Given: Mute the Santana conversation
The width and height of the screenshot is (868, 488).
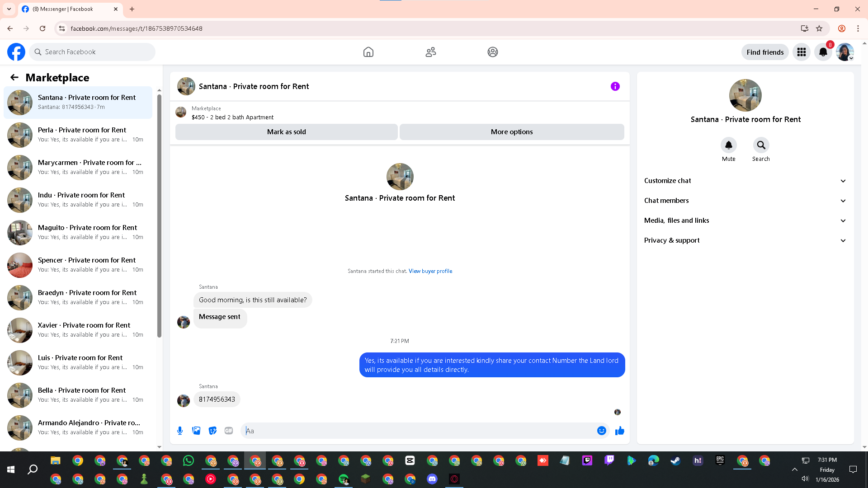Looking at the screenshot, I should coord(728,145).
